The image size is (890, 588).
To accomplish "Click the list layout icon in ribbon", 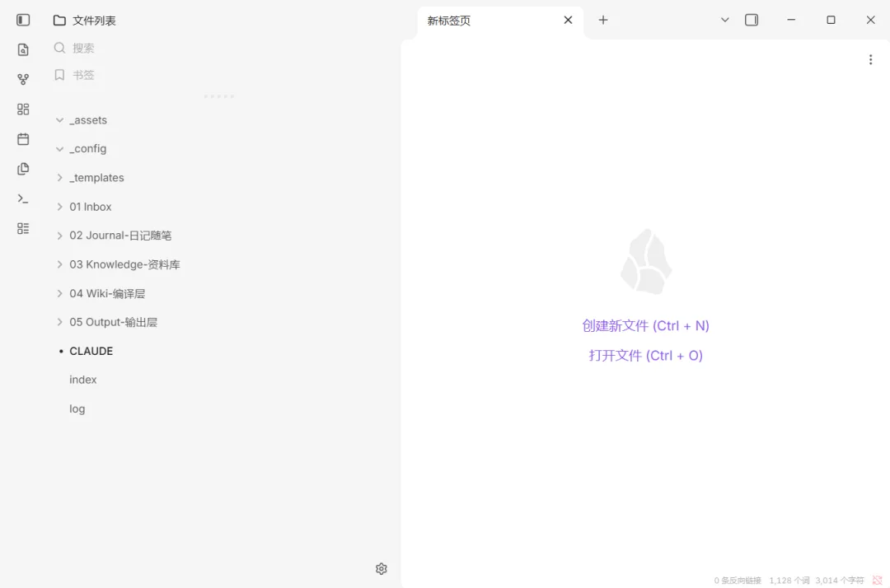I will 23,228.
